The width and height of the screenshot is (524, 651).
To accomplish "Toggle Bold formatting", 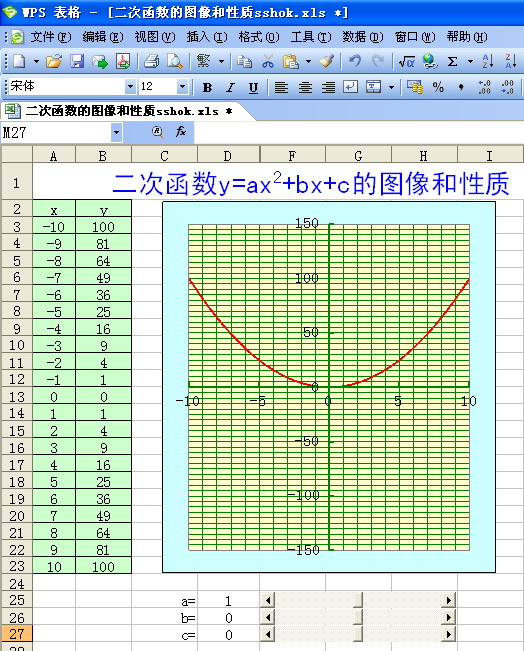I will pyautogui.click(x=207, y=87).
